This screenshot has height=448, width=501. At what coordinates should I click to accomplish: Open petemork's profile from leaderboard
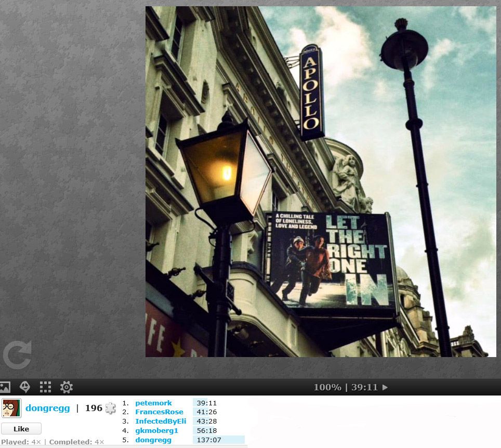(x=153, y=403)
